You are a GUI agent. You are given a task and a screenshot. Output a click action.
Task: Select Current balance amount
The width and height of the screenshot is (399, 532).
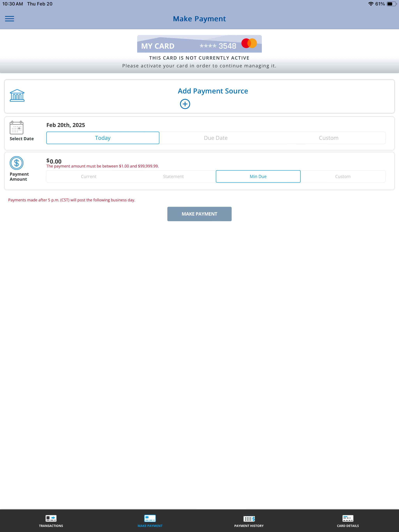(89, 176)
